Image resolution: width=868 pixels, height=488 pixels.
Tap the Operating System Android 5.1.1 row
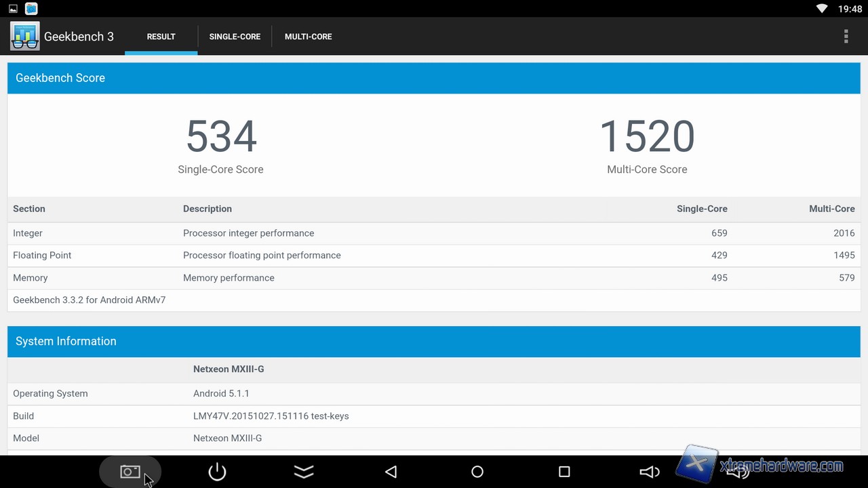434,394
